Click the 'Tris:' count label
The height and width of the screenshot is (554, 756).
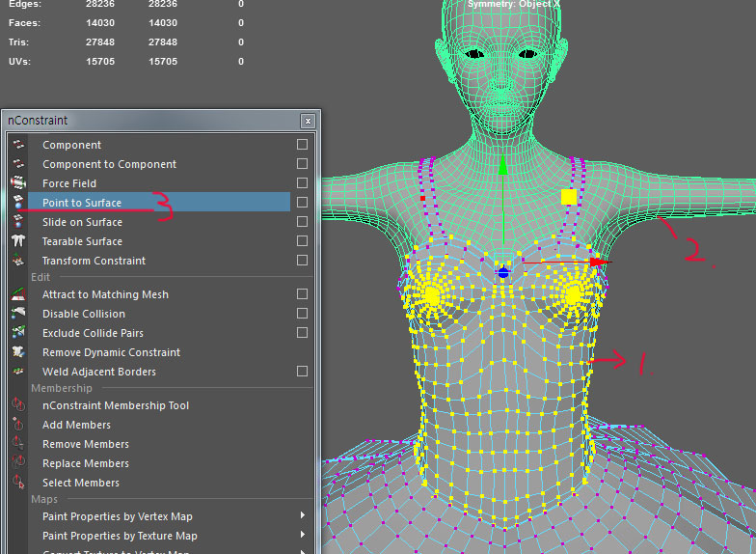pyautogui.click(x=19, y=42)
